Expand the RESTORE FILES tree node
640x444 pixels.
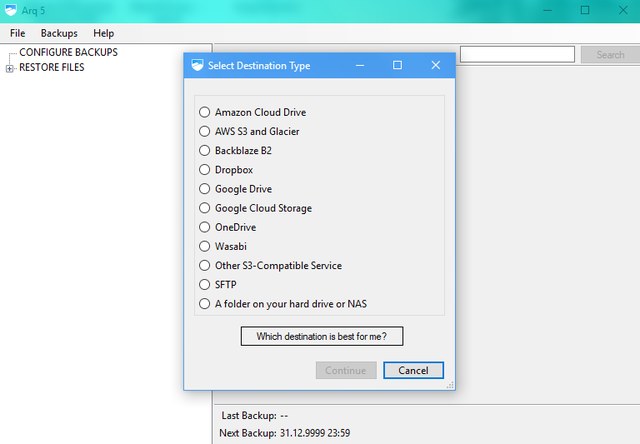(9, 69)
